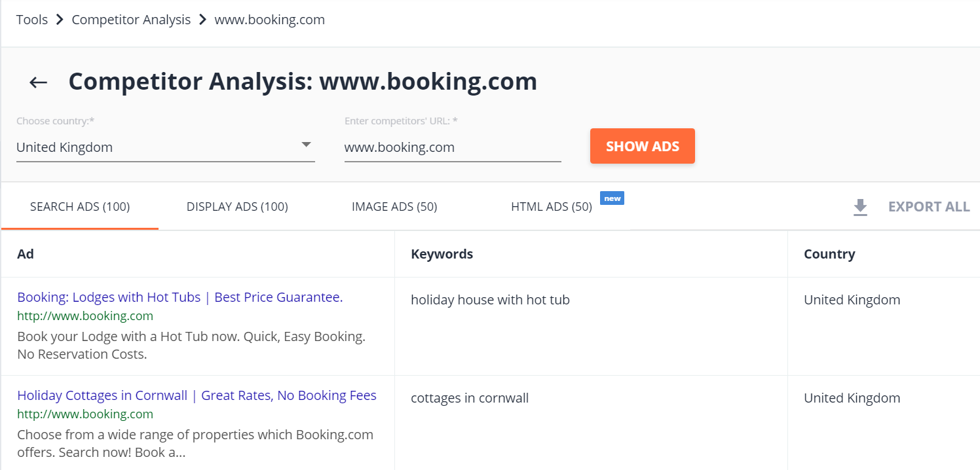Click the breadcrumb chevron after Competitor Analysis
980x470 pixels.
pyautogui.click(x=202, y=20)
